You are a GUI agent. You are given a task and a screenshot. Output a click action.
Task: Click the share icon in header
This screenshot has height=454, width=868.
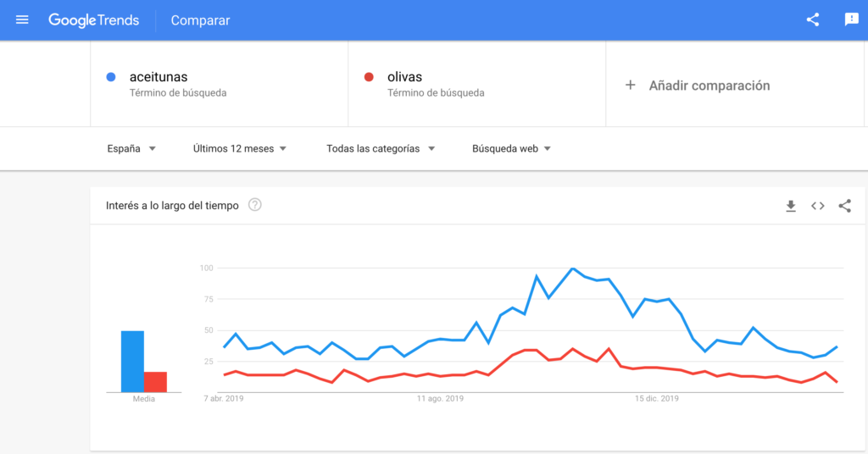(x=813, y=19)
